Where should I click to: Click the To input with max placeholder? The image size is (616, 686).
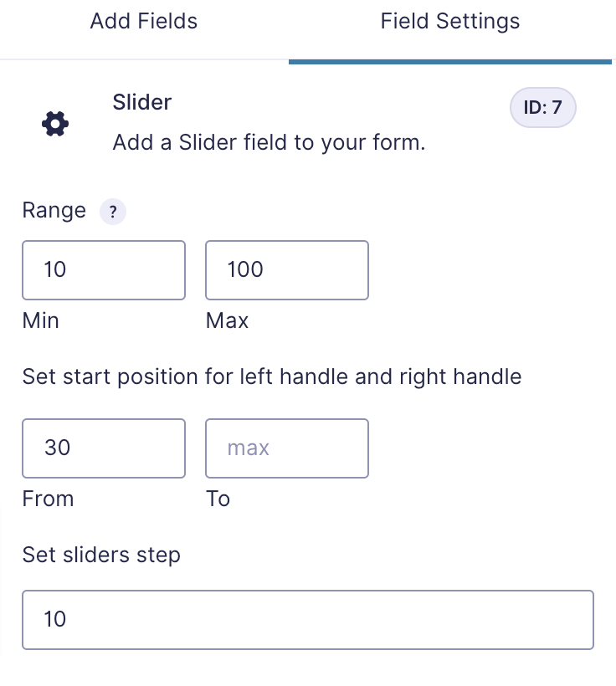pos(287,448)
